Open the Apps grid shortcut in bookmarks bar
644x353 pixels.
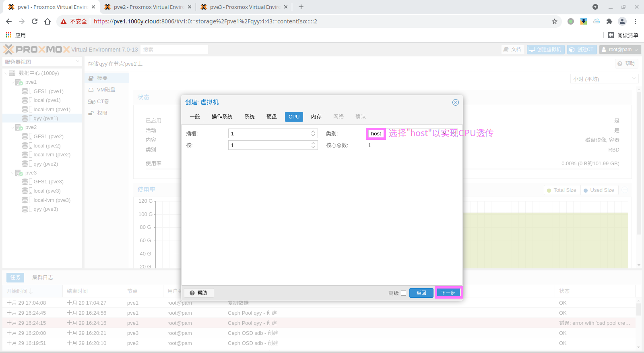point(9,35)
